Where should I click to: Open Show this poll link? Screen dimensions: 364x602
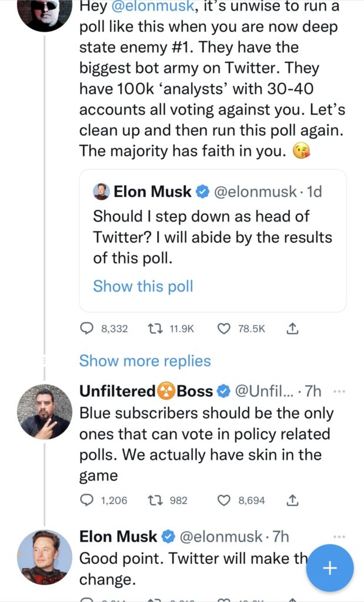click(143, 286)
